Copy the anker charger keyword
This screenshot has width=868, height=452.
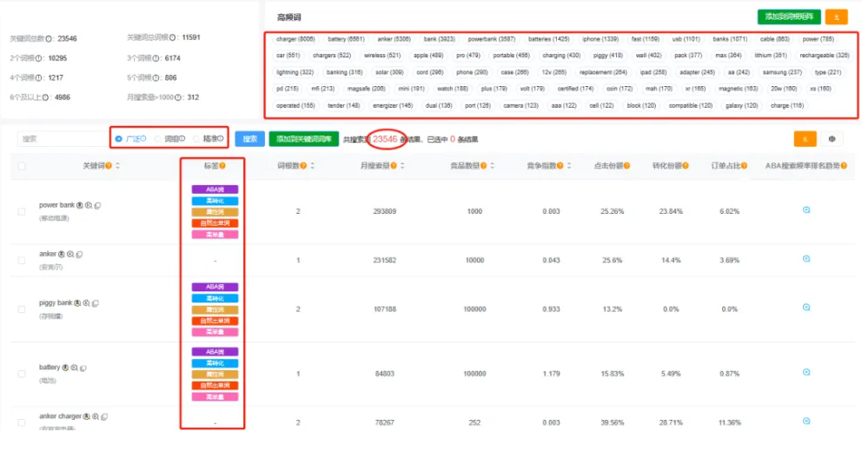pos(104,416)
